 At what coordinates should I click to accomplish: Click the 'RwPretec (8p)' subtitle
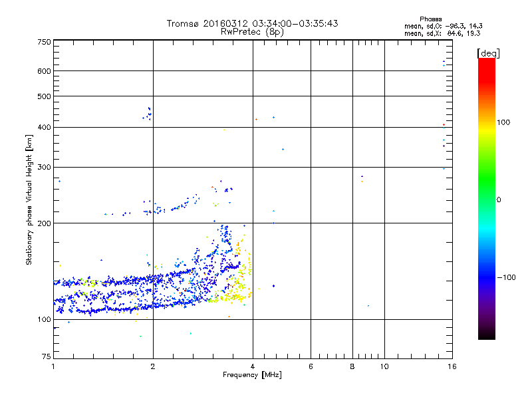pyautogui.click(x=252, y=32)
